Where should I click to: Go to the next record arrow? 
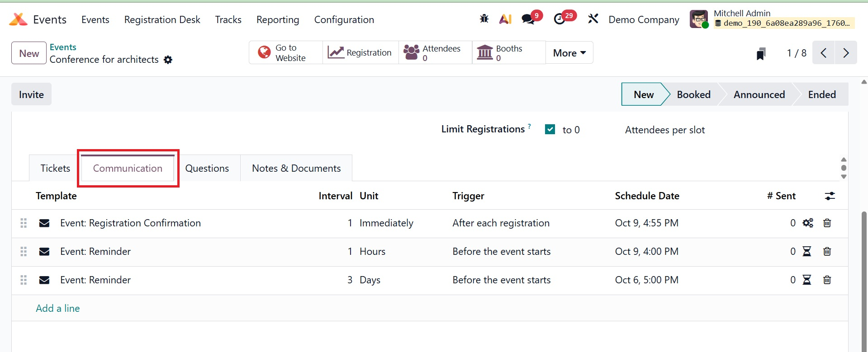pos(846,53)
